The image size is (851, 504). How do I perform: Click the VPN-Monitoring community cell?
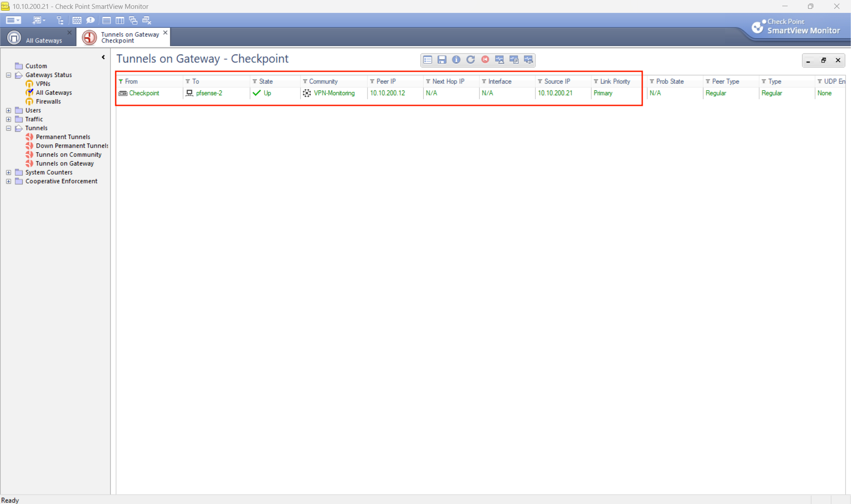tap(334, 93)
